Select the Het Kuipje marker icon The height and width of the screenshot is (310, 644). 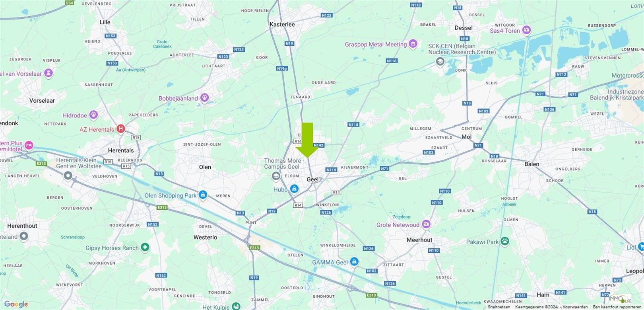[236, 306]
